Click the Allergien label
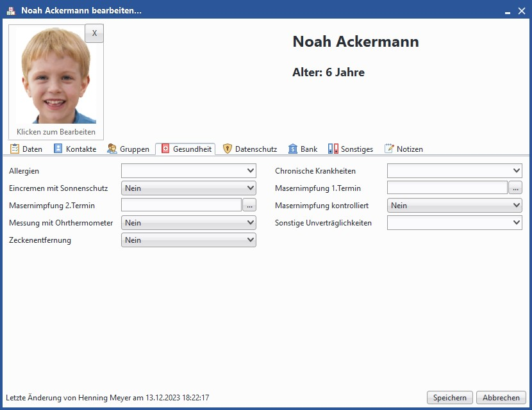Viewport: 532px width, 410px height. point(24,171)
